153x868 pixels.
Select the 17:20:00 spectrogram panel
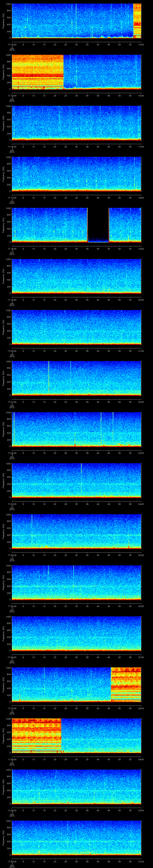[76, 327]
